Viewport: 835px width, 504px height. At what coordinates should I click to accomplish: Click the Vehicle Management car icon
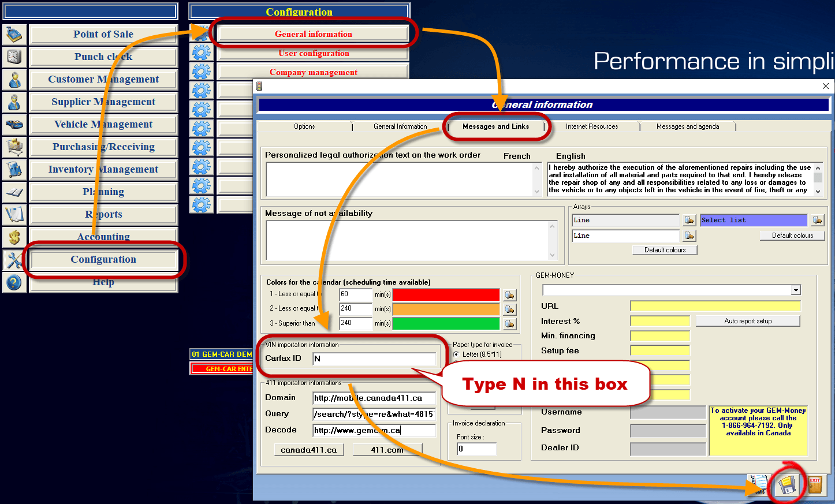tap(14, 124)
